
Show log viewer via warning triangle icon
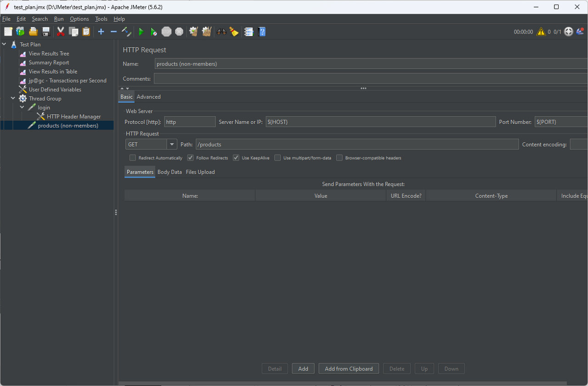541,32
